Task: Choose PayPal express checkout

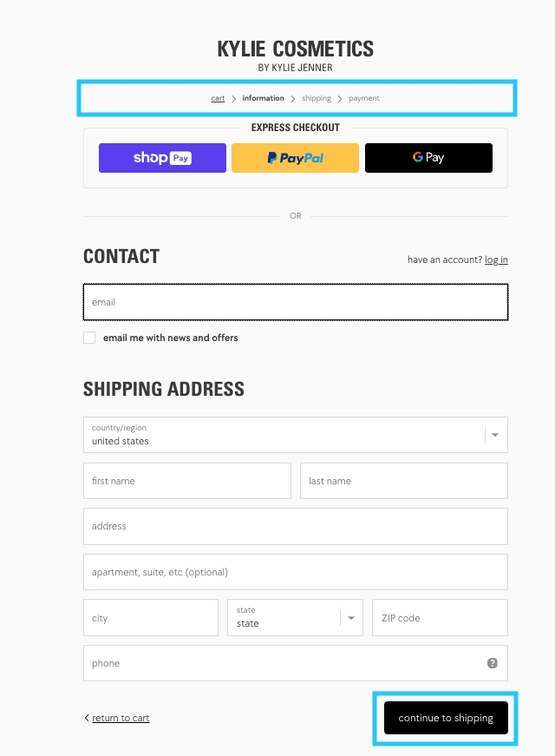Action: pos(295,158)
